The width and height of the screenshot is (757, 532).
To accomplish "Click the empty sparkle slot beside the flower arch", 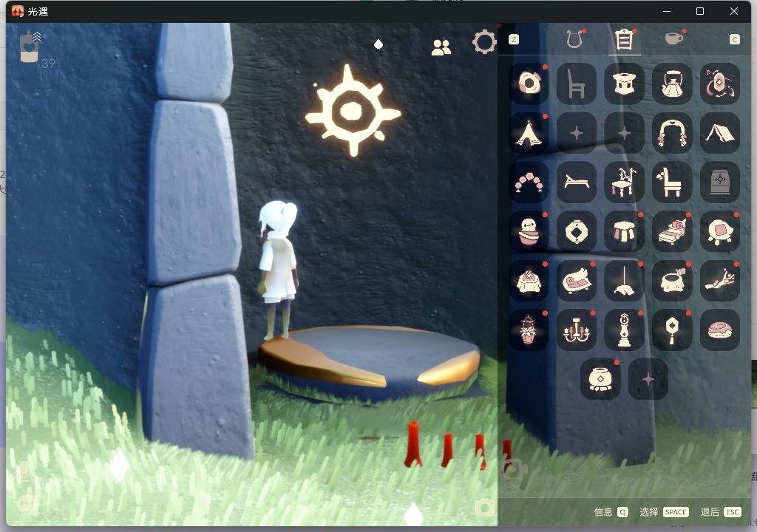I will [624, 133].
